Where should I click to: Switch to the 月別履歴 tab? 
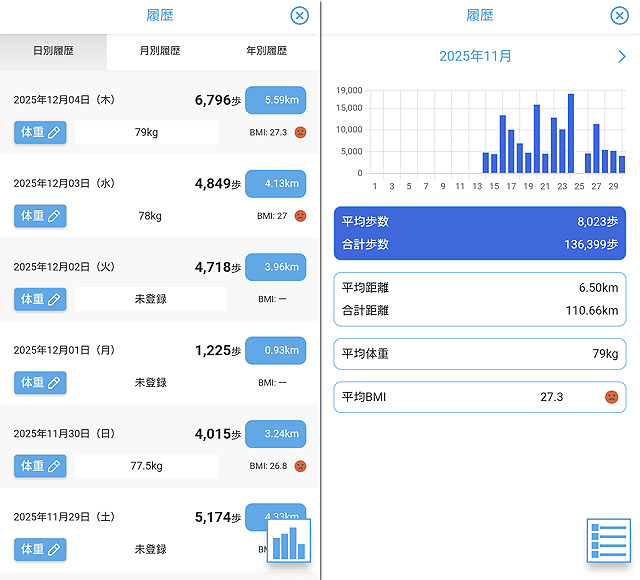tap(160, 51)
